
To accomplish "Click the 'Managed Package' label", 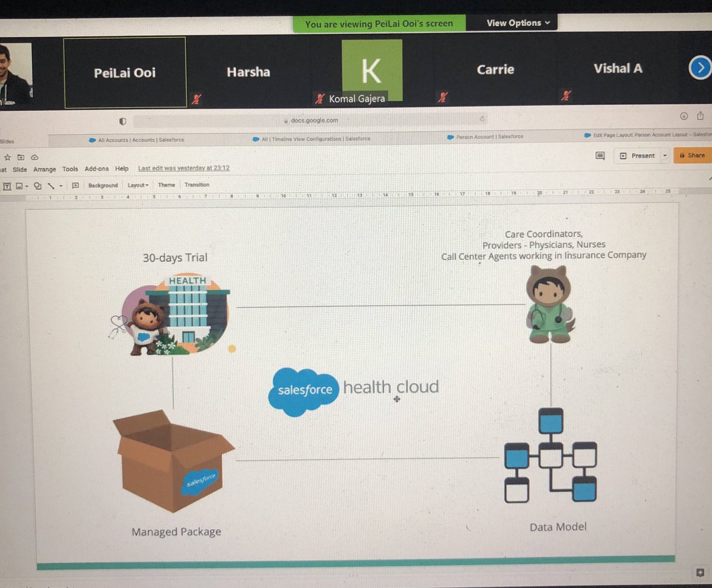I will coord(176,532).
